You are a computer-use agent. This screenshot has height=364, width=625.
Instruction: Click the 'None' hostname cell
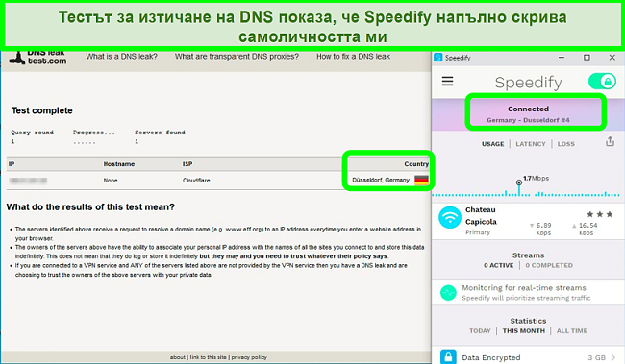click(x=111, y=181)
